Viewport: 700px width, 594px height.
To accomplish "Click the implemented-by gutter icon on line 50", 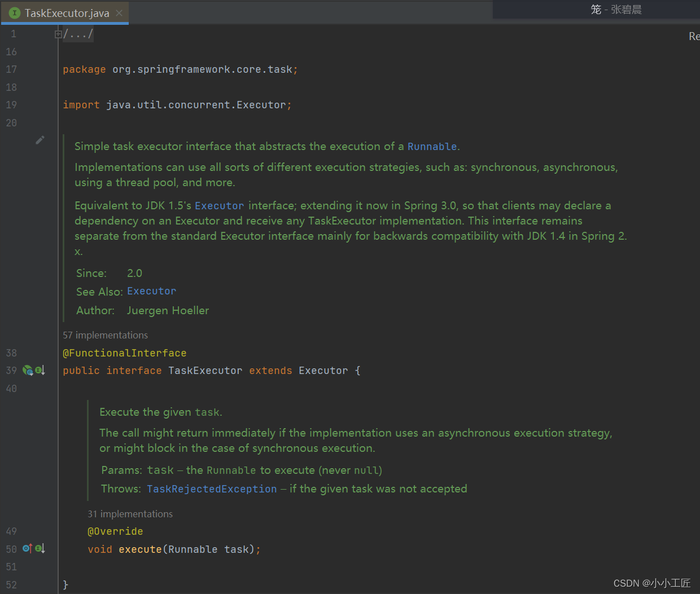I will point(40,549).
